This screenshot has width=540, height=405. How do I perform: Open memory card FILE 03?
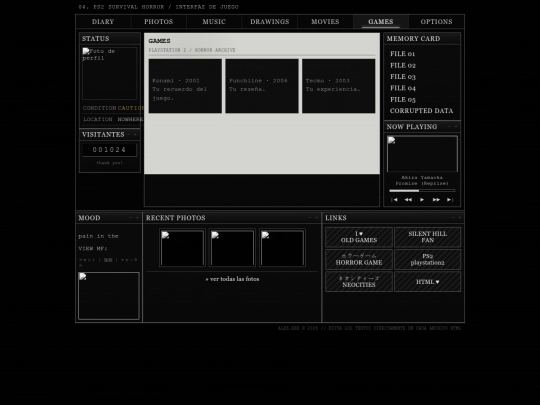tap(403, 77)
